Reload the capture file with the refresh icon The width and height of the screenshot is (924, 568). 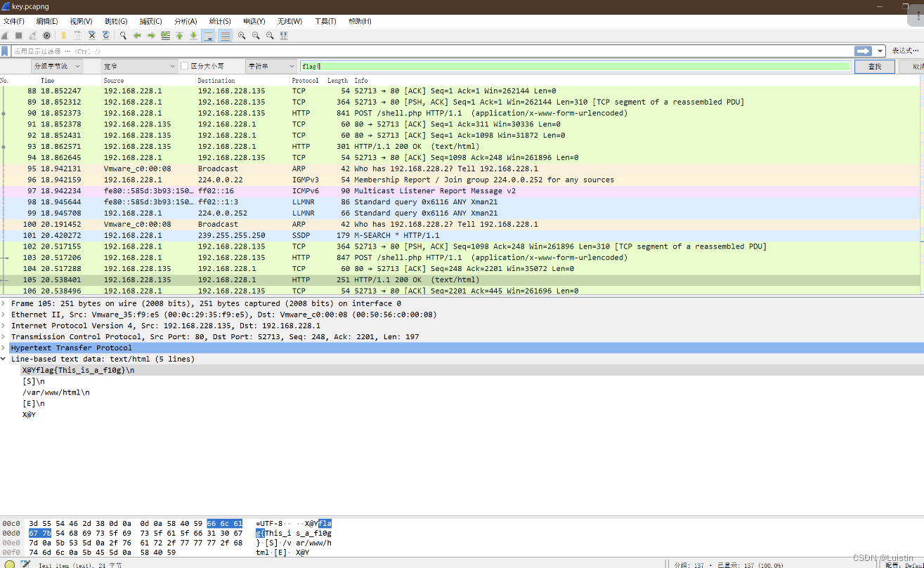(x=105, y=35)
